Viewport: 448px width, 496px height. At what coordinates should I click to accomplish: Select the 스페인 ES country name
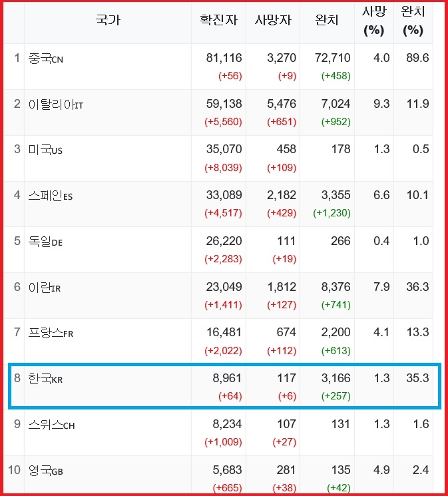[x=51, y=196]
